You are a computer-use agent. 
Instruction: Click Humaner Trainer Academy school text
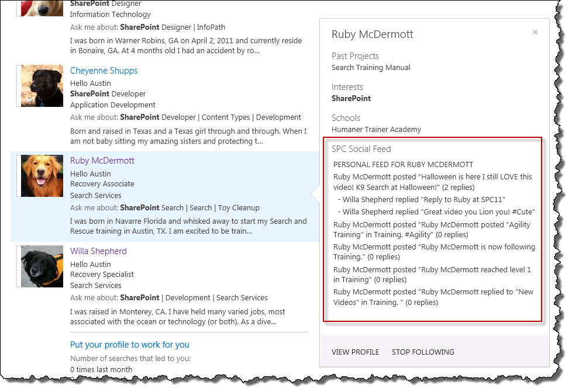pos(376,130)
